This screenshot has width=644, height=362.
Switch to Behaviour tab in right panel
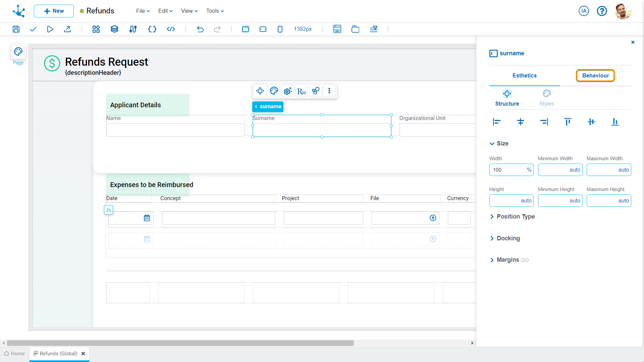tap(595, 75)
